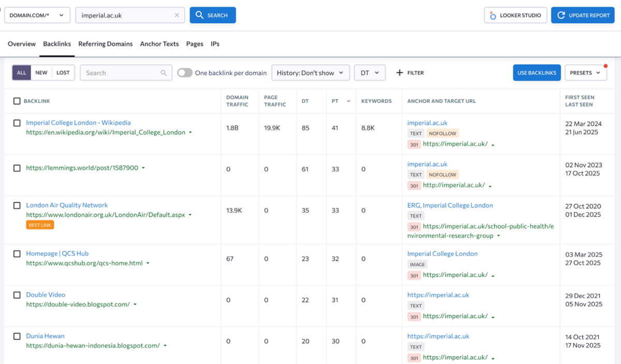The height and width of the screenshot is (364, 621).
Task: Expand arrow beside double-video.blogspot.com URL
Action: [135, 305]
